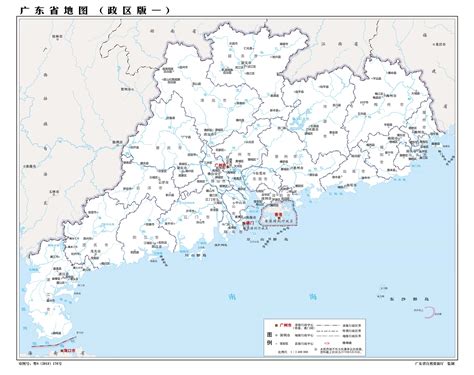Viewport: 474px width, 375px height.
Task: Click the red 香港 label in dashed region
Action: pyautogui.click(x=277, y=215)
